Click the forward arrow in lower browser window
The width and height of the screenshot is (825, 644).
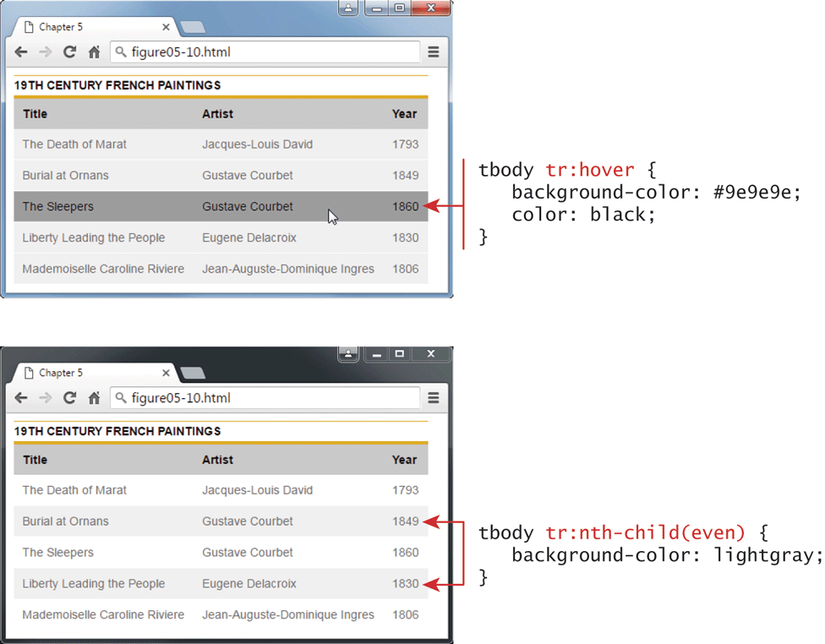coord(46,398)
